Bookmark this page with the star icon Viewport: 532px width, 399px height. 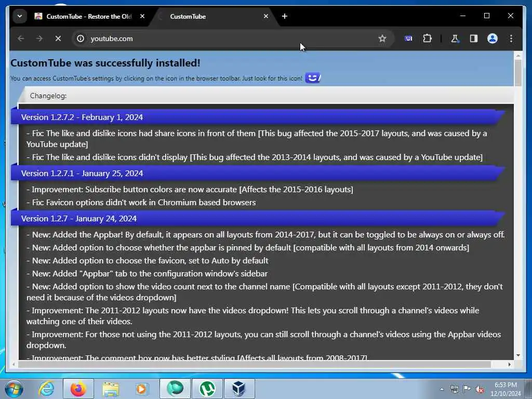coord(382,38)
